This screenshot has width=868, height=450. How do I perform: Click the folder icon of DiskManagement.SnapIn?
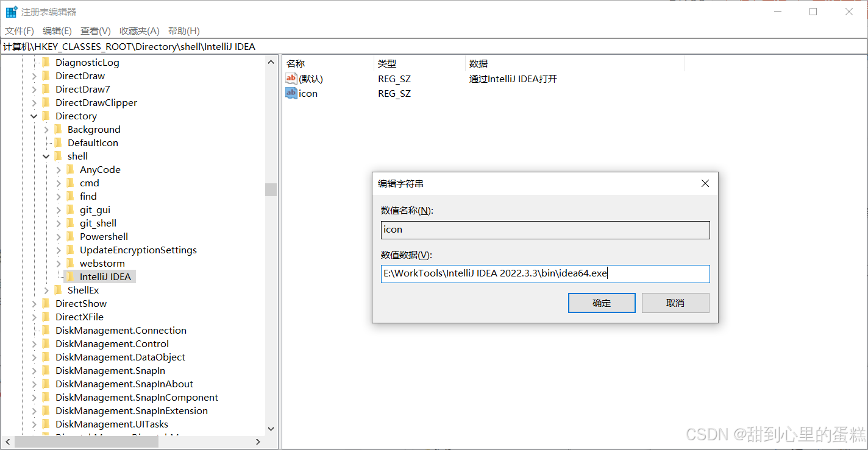46,370
